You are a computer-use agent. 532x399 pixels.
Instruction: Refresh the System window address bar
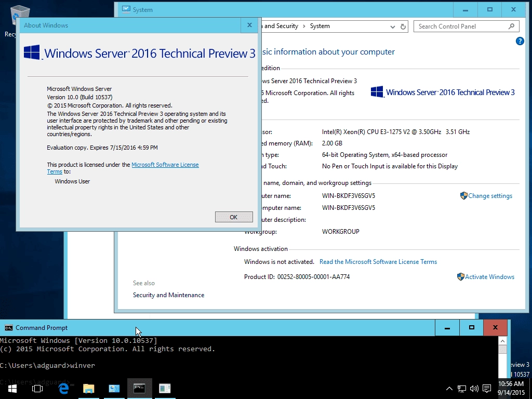403,26
